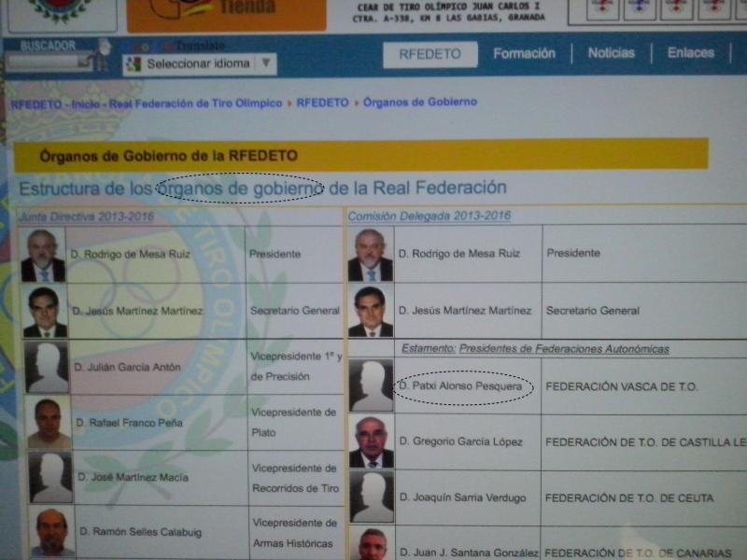
Task: Click Rodrigo de Mesa Ruiz photo in Junta Directiva
Action: 43,255
